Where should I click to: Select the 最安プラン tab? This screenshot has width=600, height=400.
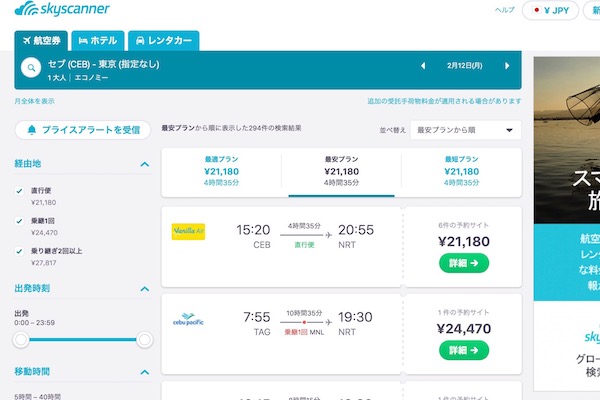341,171
